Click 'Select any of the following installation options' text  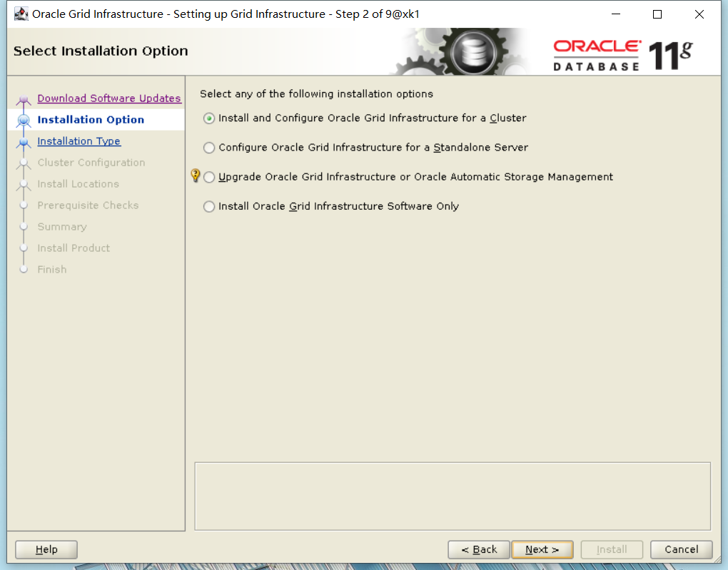[317, 93]
